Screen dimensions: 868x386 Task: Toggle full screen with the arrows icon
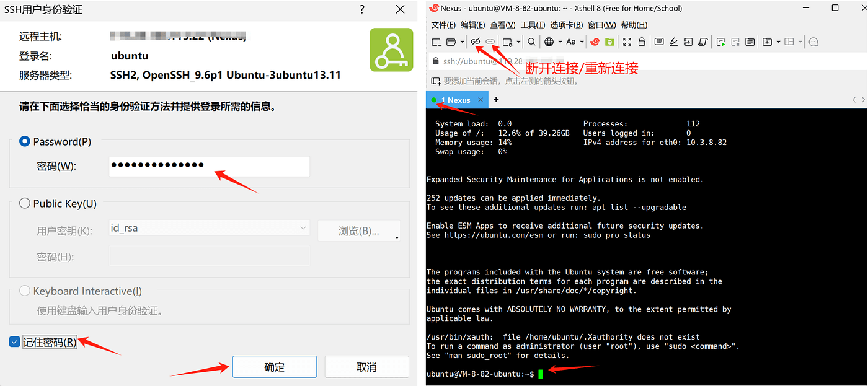click(627, 42)
